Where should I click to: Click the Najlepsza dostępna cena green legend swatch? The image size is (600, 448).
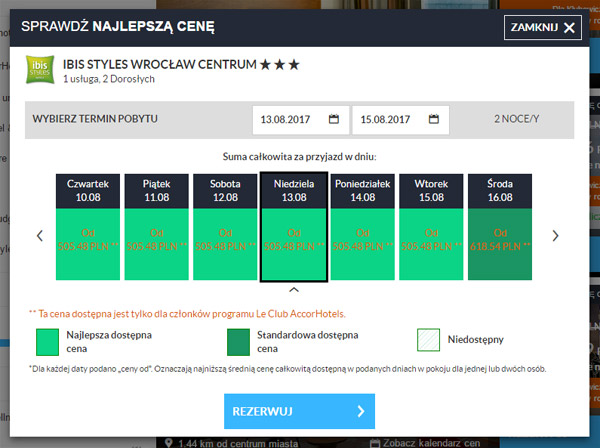[47, 342]
